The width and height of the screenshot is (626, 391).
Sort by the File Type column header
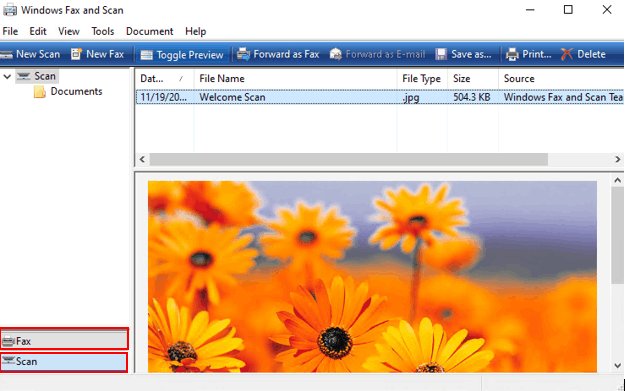pos(422,79)
